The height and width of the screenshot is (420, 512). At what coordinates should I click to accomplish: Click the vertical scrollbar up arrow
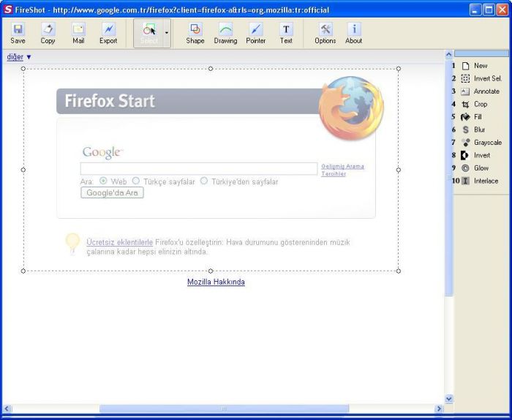[x=448, y=54]
